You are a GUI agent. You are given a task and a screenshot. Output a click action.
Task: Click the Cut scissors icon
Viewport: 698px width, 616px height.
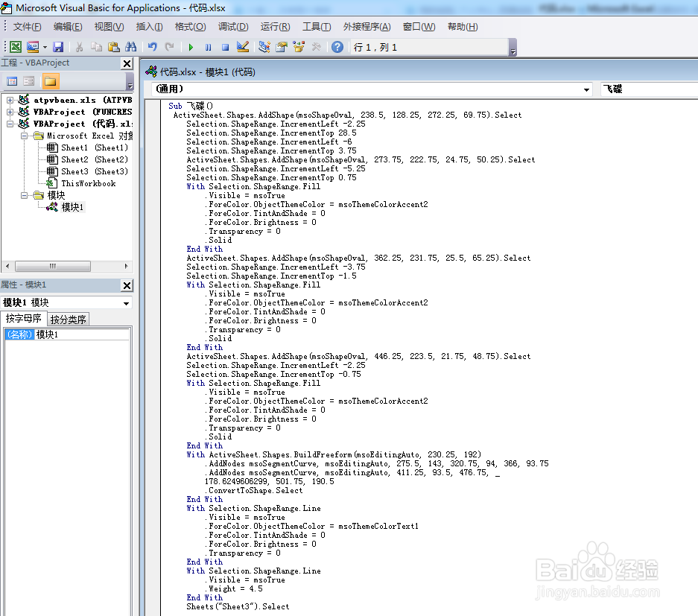click(x=79, y=47)
